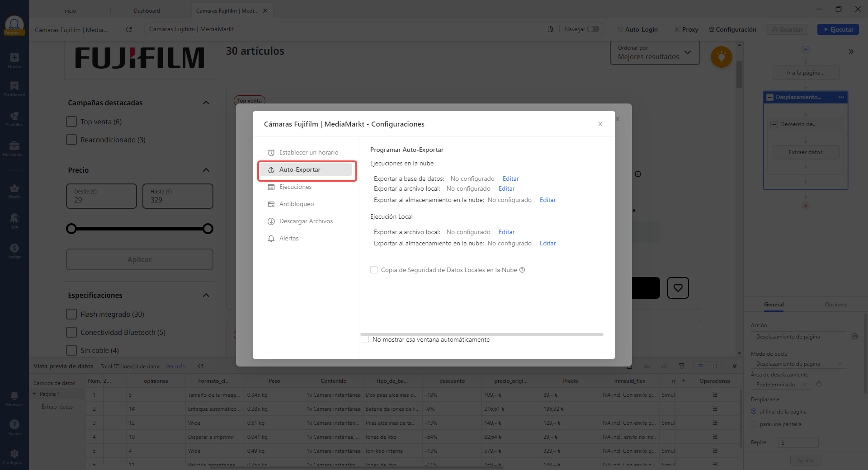Screen dimensions: 868x470
Task: Open the Plantillas sidebar icon
Action: [x=14, y=116]
